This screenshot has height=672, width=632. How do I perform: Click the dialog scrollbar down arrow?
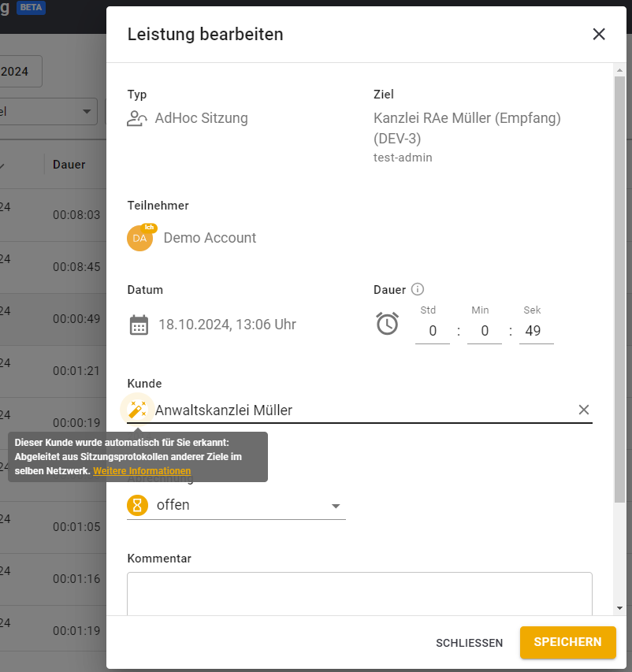pos(619,608)
